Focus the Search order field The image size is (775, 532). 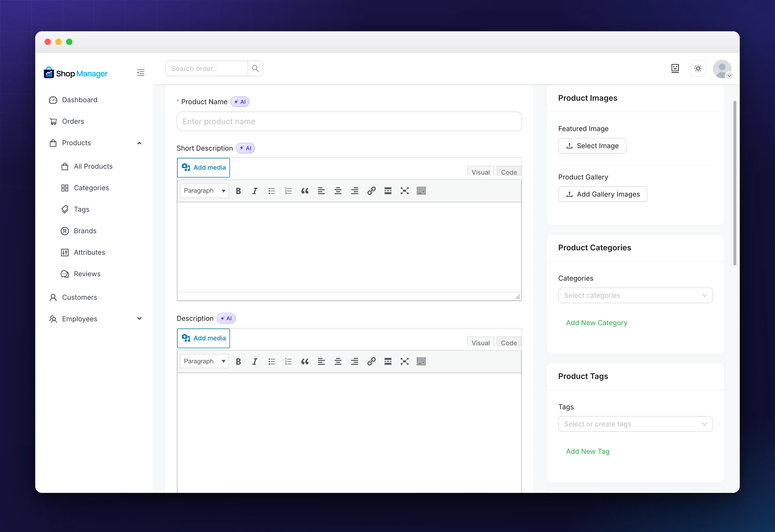pos(207,68)
